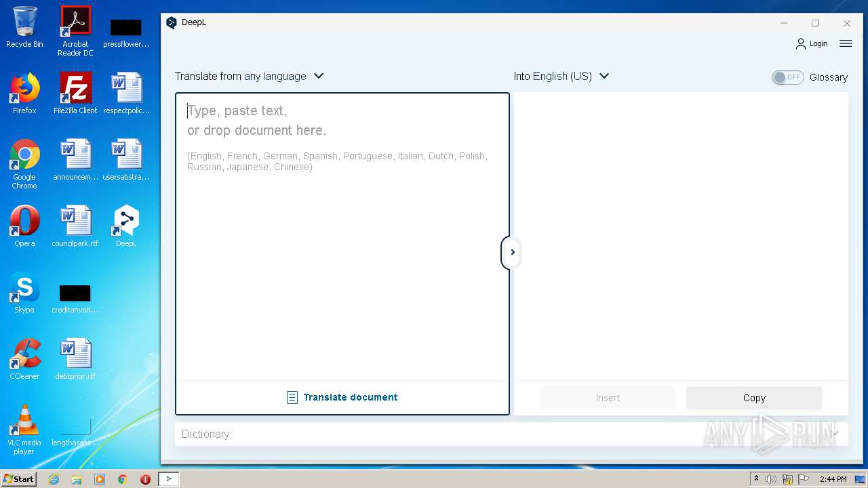Image resolution: width=868 pixels, height=488 pixels.
Task: Click the Show desktop button
Action: point(860,479)
